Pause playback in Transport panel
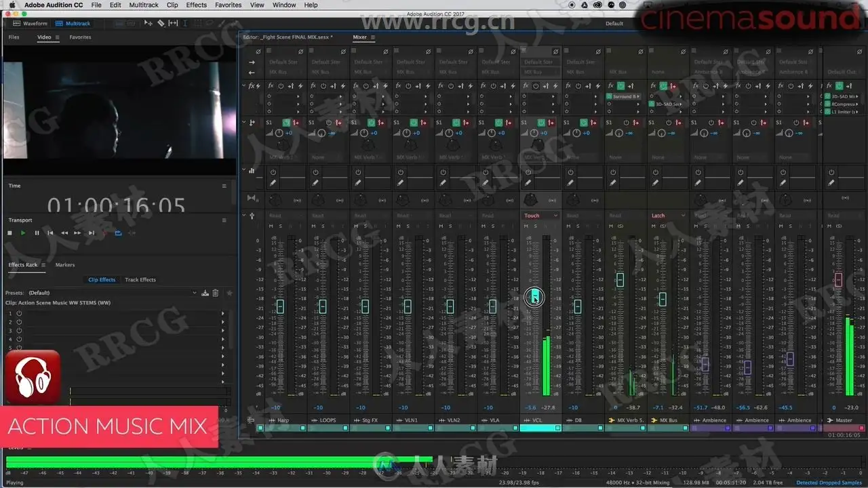This screenshot has height=488, width=868. click(x=37, y=233)
